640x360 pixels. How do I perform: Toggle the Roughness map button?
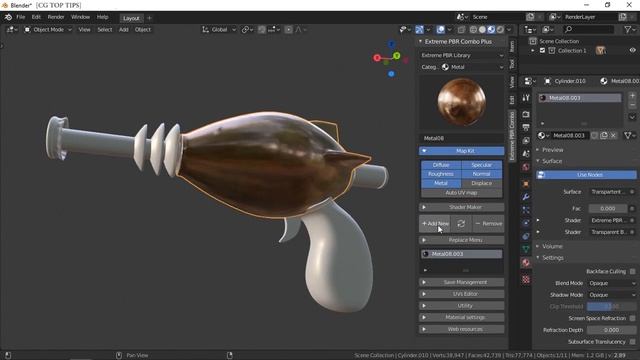point(441,174)
